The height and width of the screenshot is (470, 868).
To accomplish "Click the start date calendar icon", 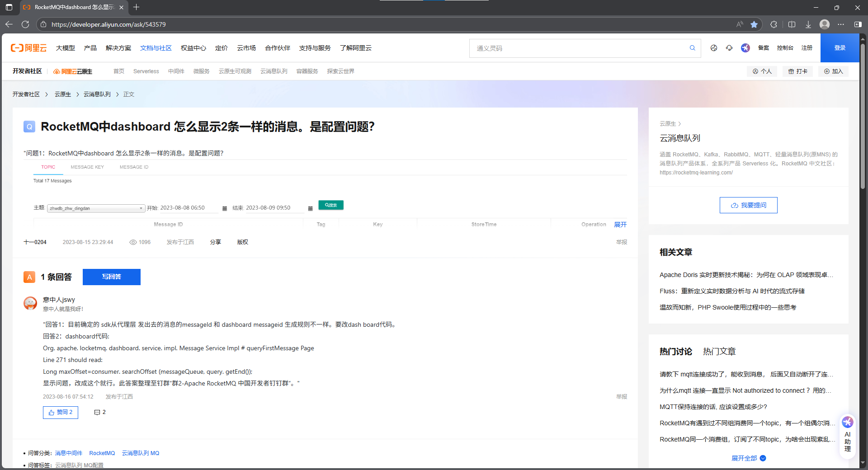I will tap(225, 208).
